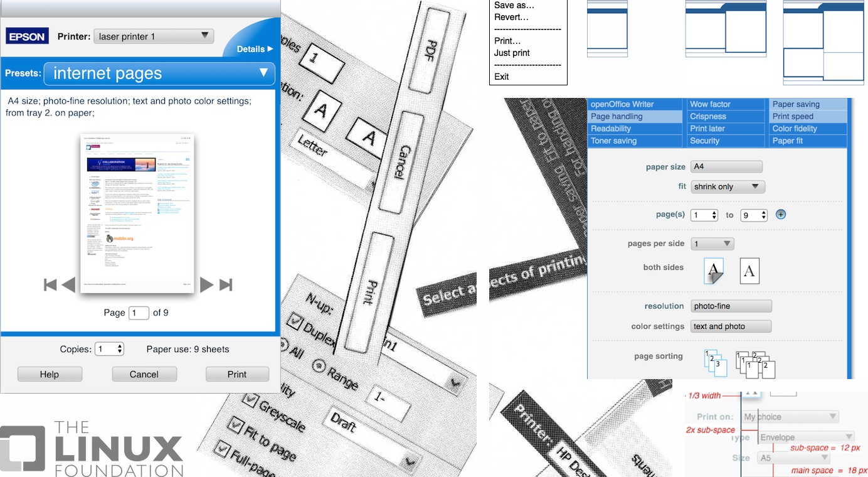Select double-sided printing icon with folded corner
This screenshot has height=477, width=868.
point(714,271)
